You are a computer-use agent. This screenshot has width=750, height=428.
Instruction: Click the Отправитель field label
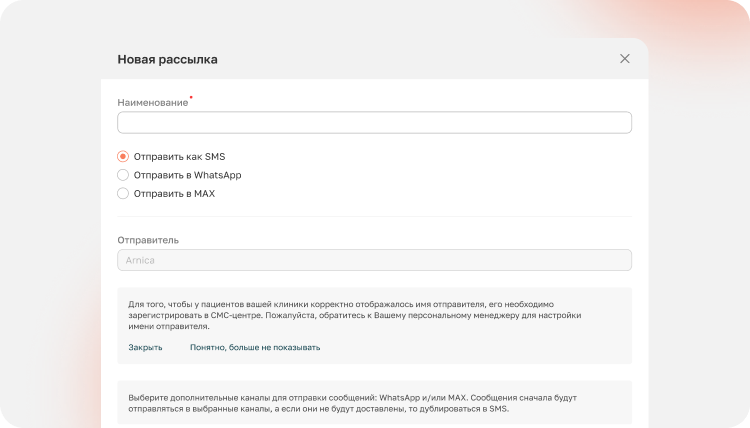pyautogui.click(x=148, y=240)
